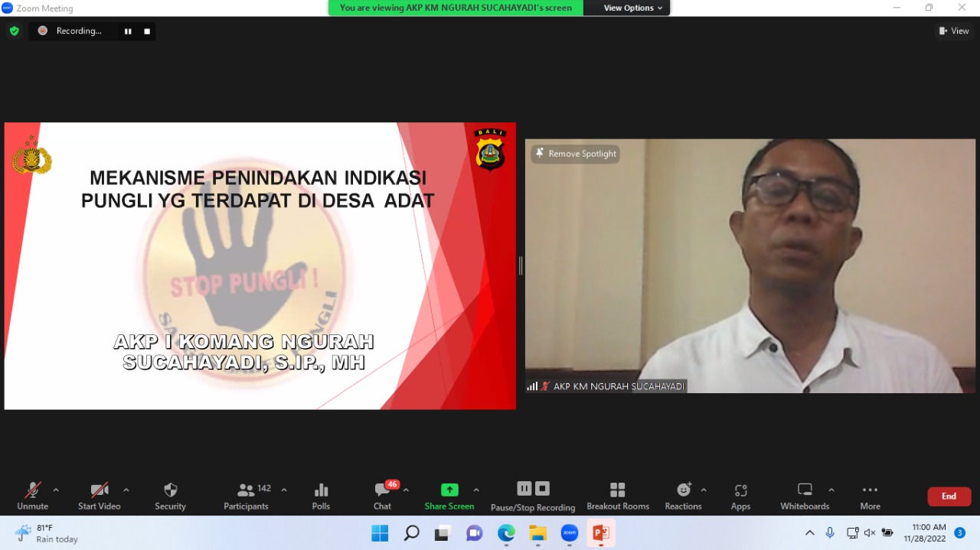Pause the recording in top bar

(128, 31)
